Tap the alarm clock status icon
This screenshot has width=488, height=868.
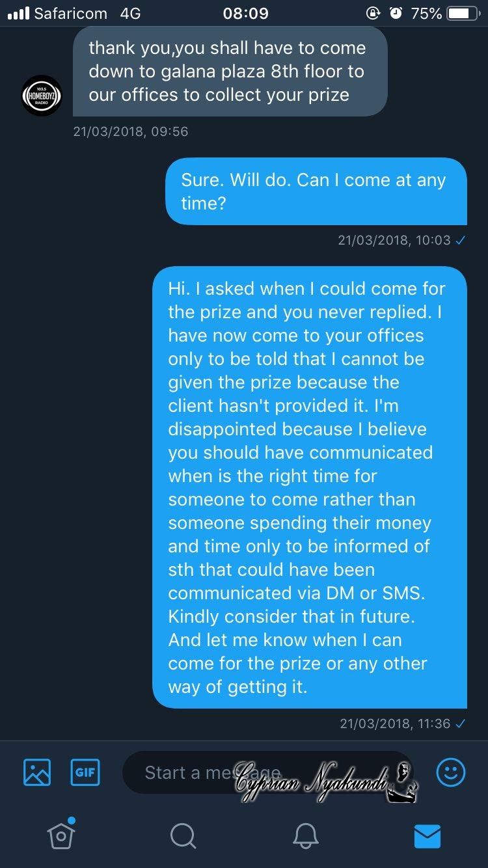396,13
